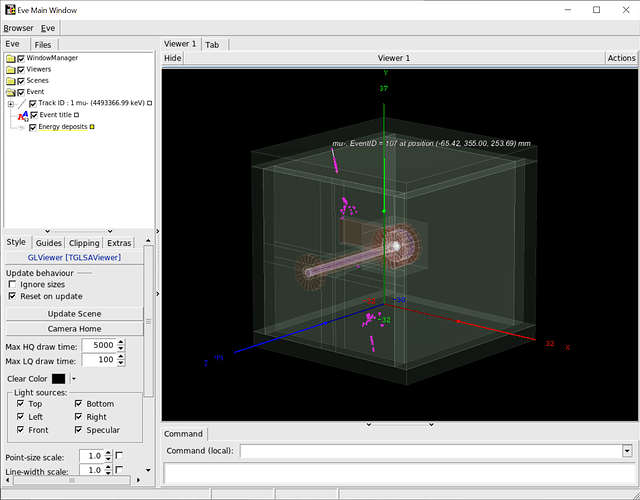This screenshot has height=500, width=640.
Task: Click the Camera Home button
Action: [x=74, y=329]
